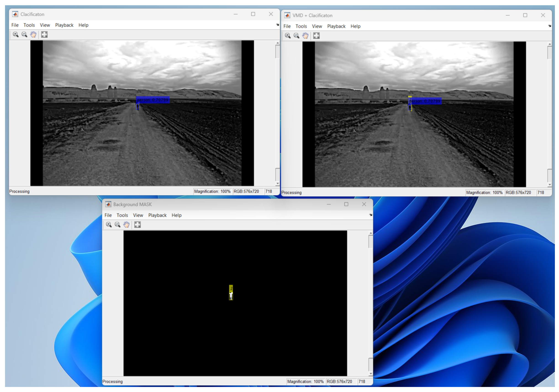Open View menu in Background MASK window

(138, 215)
